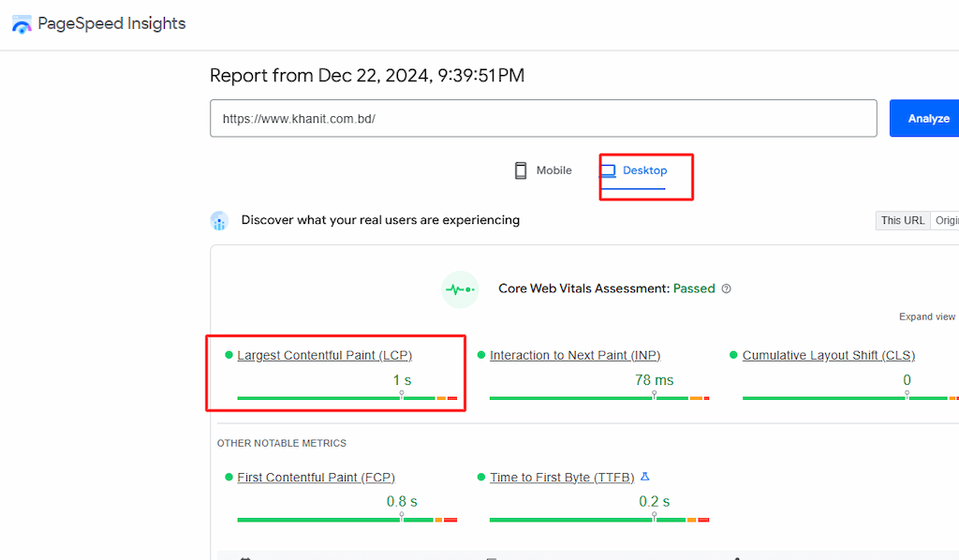Click the INP 78 ms distribution bar
959x560 pixels.
[598, 398]
